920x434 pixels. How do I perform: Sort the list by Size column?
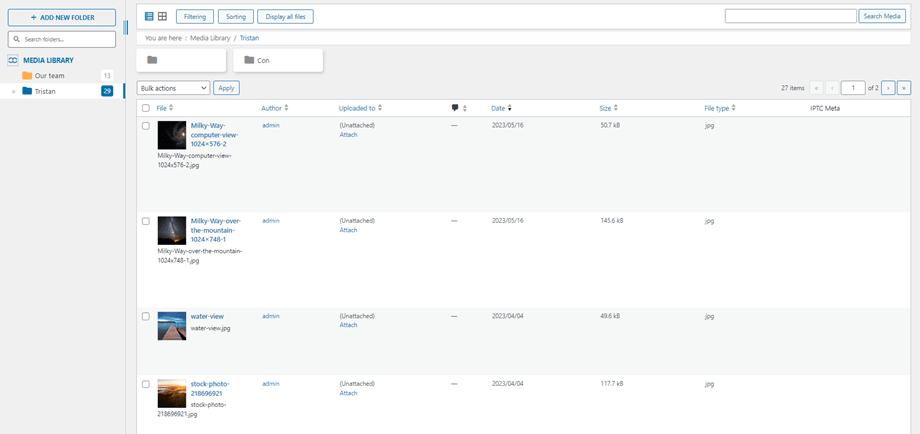tap(605, 108)
